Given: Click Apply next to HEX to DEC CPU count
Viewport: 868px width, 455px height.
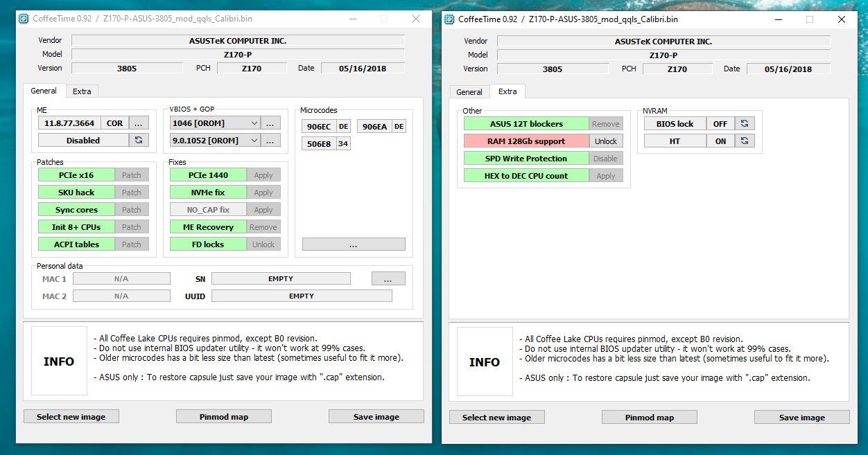Looking at the screenshot, I should (x=606, y=176).
